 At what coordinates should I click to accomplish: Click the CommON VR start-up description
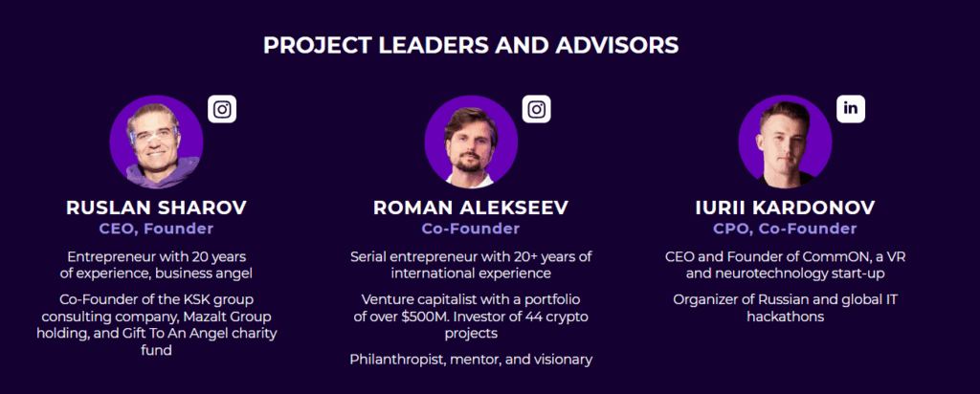(785, 265)
